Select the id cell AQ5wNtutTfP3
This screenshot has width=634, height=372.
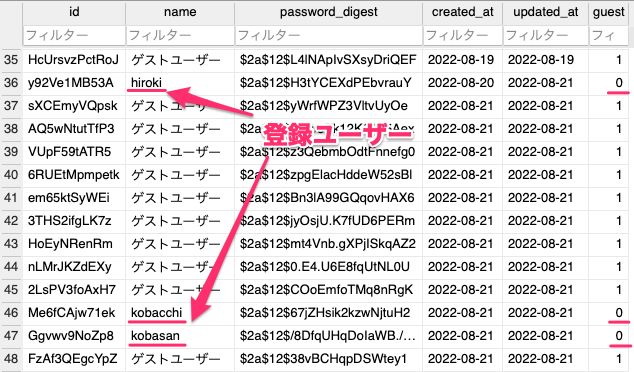(74, 129)
